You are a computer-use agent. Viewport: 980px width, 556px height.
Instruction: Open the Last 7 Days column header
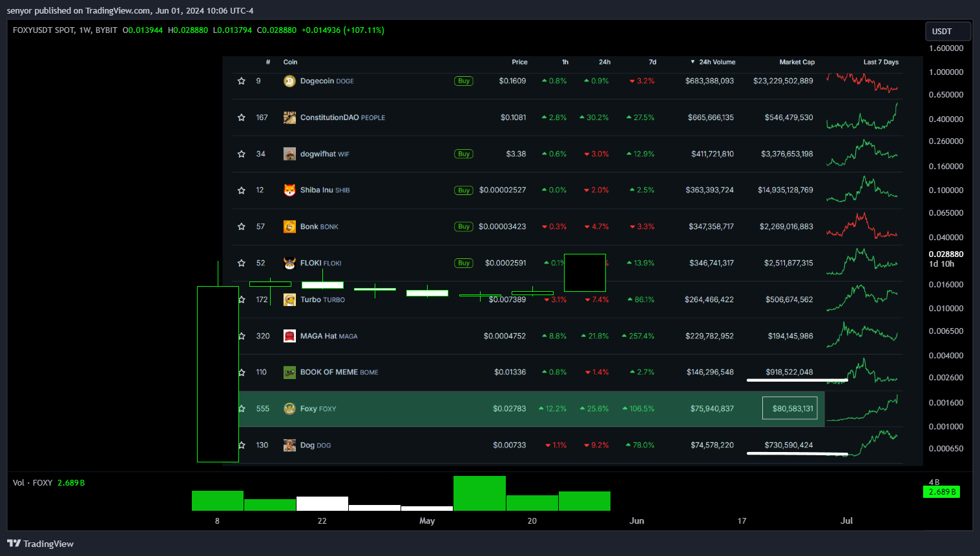click(x=881, y=62)
